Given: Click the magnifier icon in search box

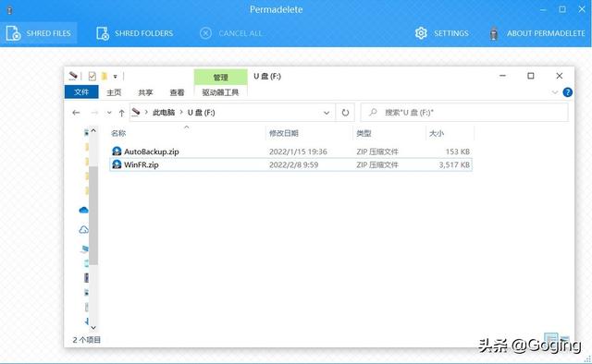Looking at the screenshot, I should [x=373, y=112].
